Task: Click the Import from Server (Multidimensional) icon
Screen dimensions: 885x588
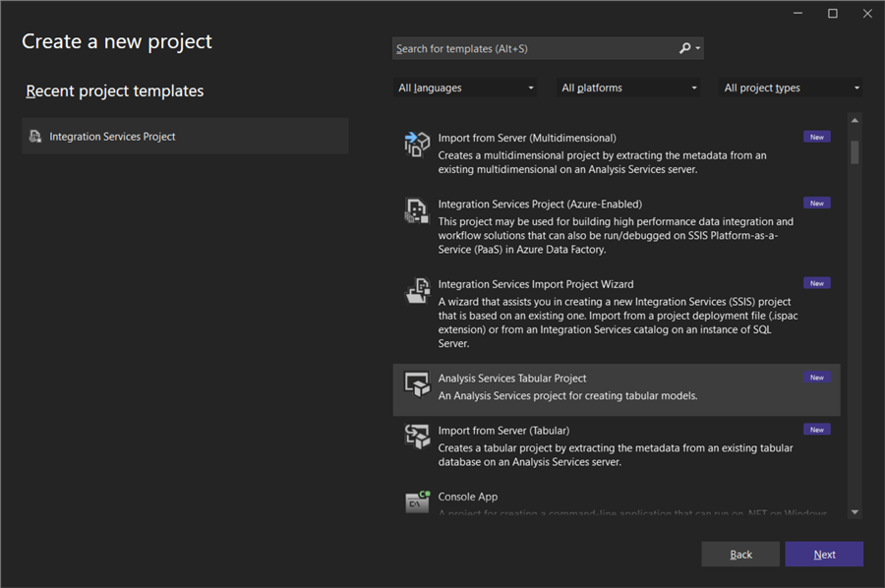Action: [417, 145]
